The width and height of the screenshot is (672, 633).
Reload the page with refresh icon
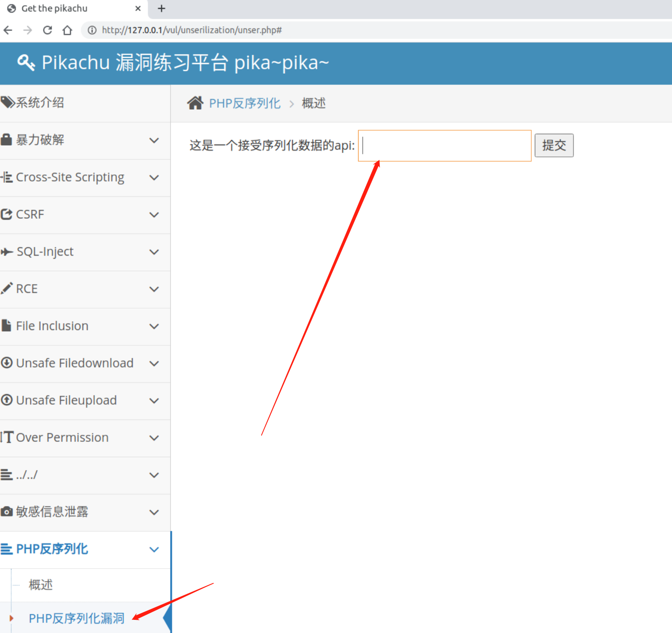[x=47, y=30]
